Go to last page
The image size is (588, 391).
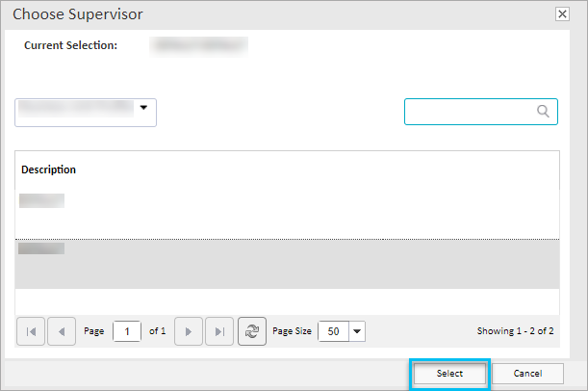[x=219, y=331]
